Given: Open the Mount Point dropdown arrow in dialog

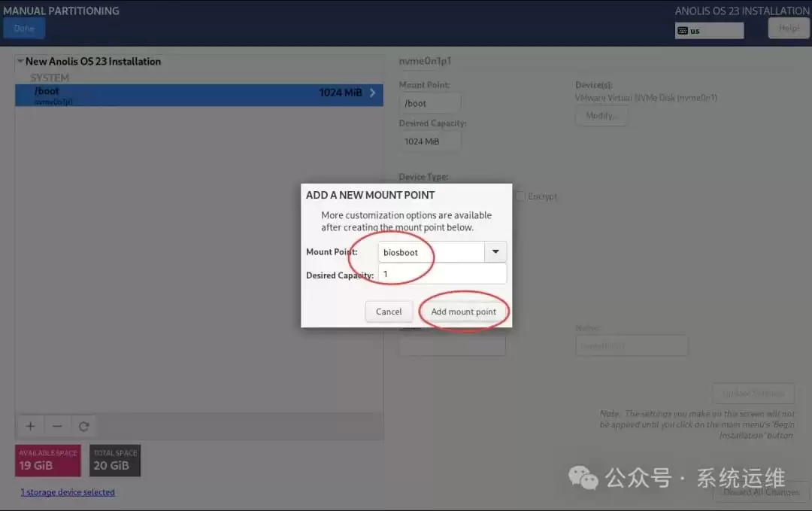Looking at the screenshot, I should (x=495, y=252).
